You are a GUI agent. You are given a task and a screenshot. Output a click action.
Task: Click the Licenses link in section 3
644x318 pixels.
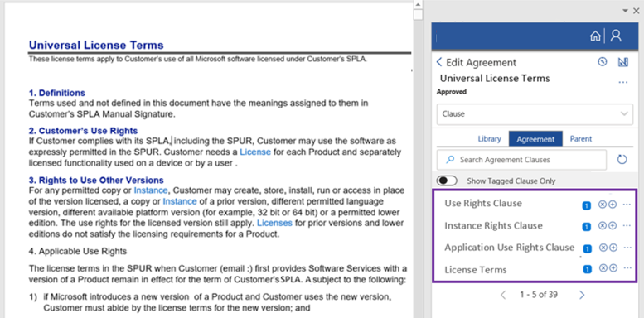tap(274, 224)
